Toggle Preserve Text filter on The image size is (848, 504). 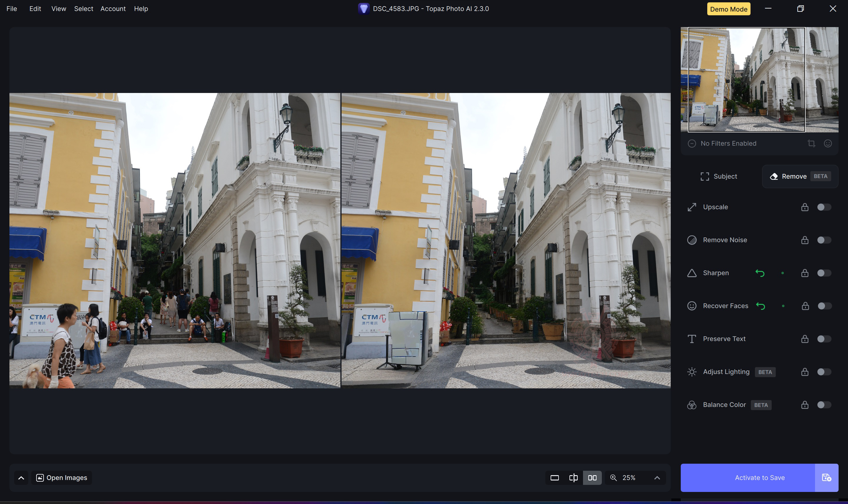pyautogui.click(x=824, y=339)
